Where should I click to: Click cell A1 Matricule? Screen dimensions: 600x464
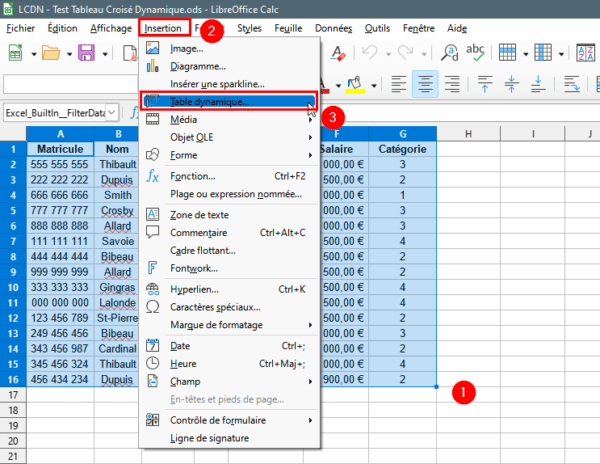tap(60, 149)
